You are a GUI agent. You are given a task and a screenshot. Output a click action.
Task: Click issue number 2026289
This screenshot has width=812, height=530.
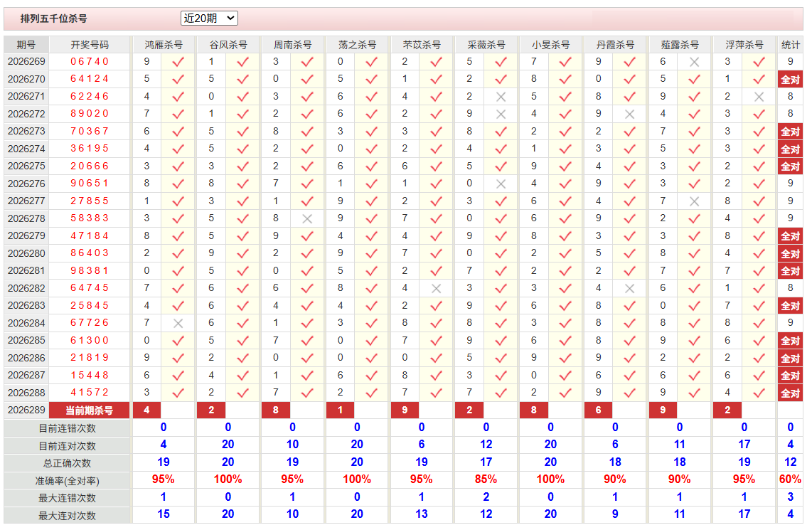[x=26, y=410]
